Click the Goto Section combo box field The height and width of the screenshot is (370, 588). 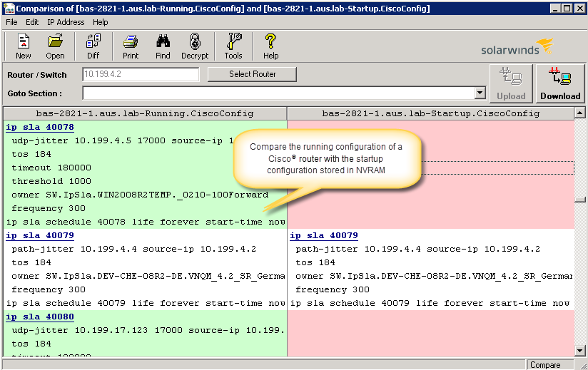(278, 93)
